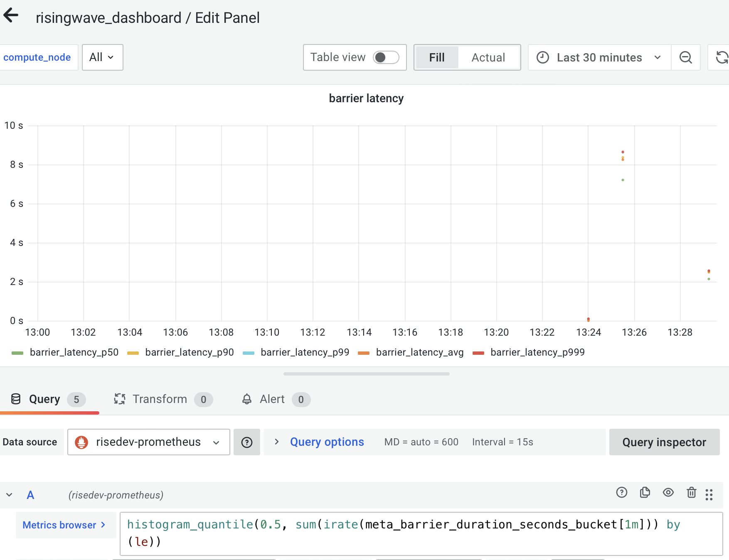Go back using the arrow icon
This screenshot has height=560, width=729.
(x=12, y=15)
